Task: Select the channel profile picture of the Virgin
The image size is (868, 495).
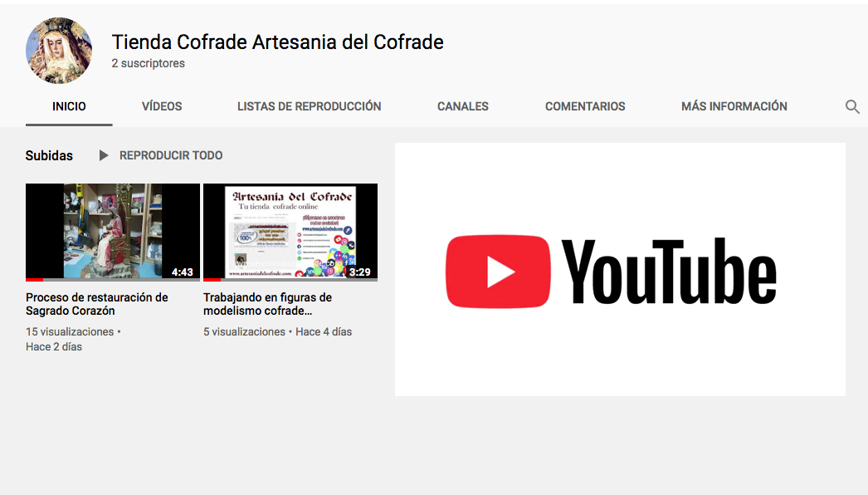Action: coord(59,50)
